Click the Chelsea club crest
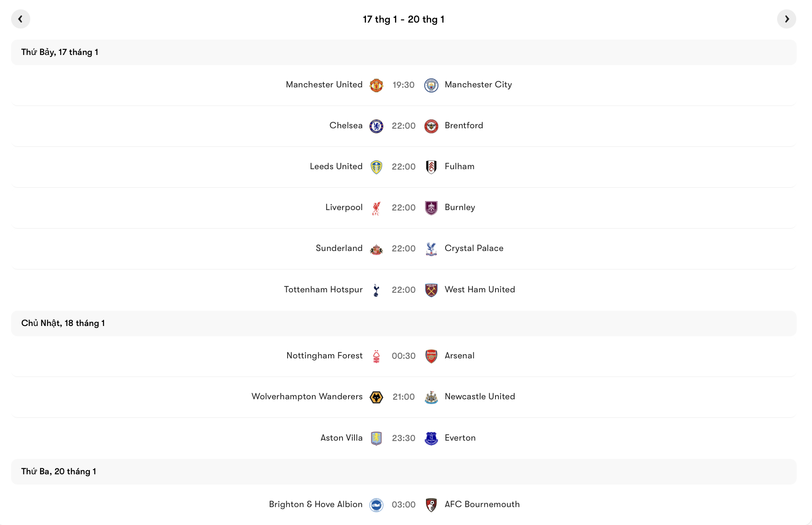This screenshot has width=812, height=525. click(x=377, y=126)
